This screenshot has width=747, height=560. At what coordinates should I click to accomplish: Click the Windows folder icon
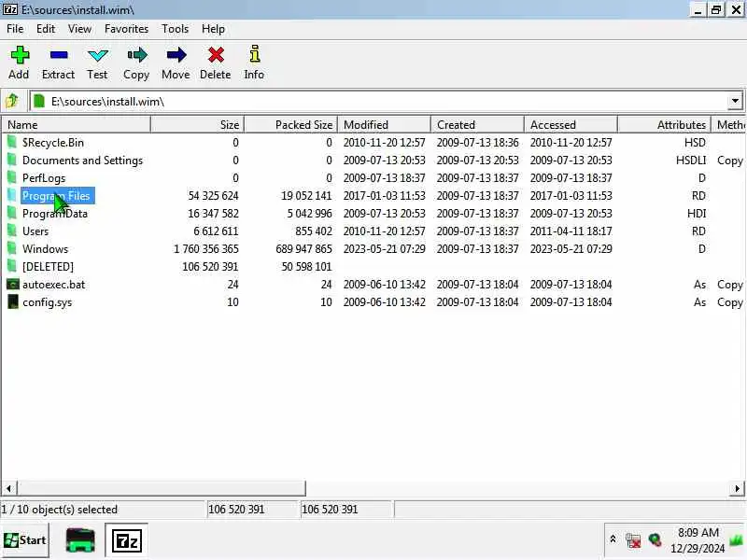pos(12,248)
